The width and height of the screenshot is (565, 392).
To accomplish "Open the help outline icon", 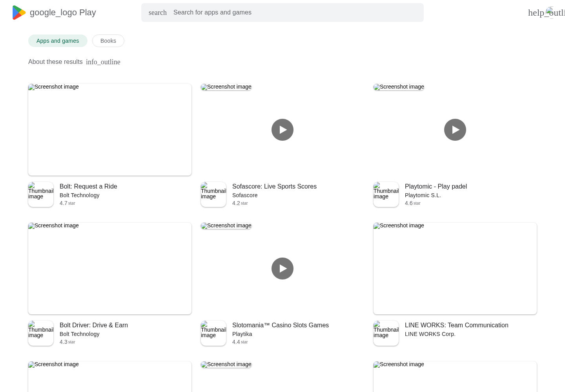I will click(x=546, y=13).
